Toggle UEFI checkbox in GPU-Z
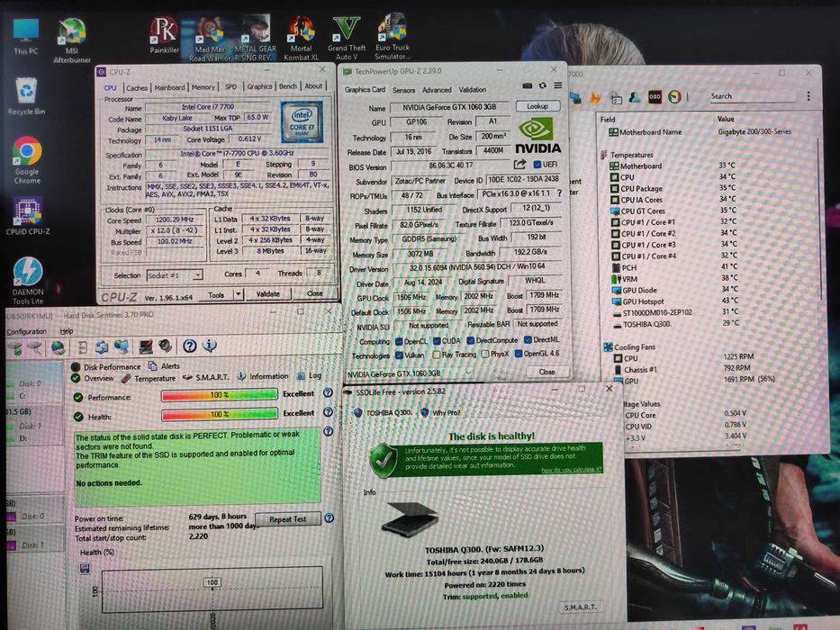840x630 pixels. click(x=537, y=164)
